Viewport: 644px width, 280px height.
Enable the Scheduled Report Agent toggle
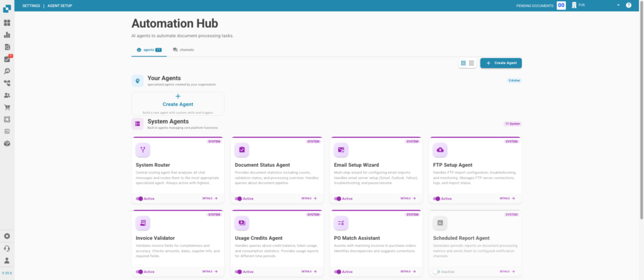click(x=436, y=272)
